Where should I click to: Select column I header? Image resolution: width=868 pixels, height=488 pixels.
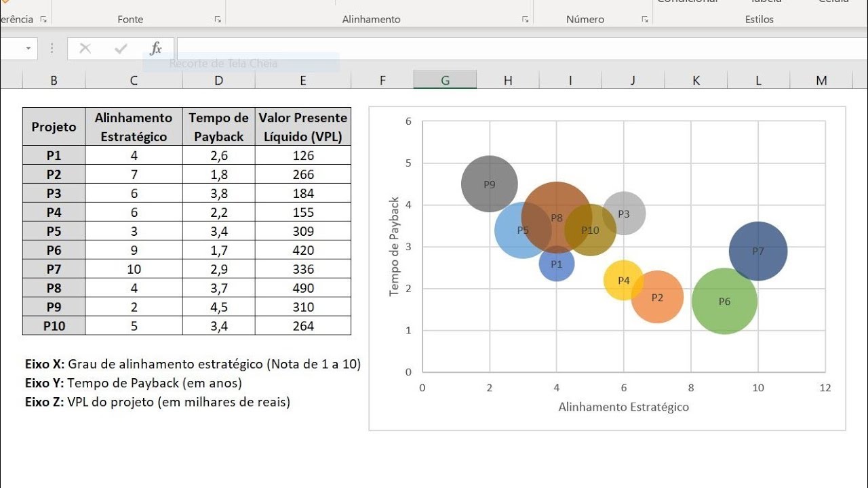[x=570, y=81]
